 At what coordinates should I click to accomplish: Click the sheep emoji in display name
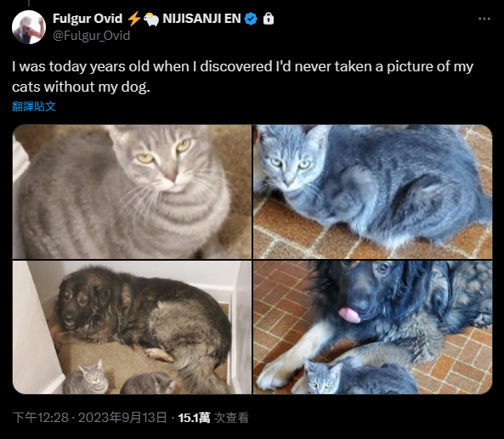point(151,20)
